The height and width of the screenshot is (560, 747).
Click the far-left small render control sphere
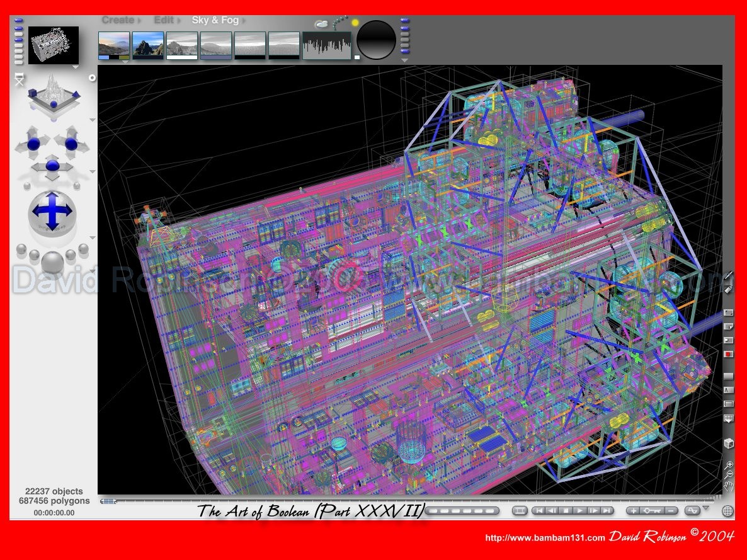click(x=21, y=249)
